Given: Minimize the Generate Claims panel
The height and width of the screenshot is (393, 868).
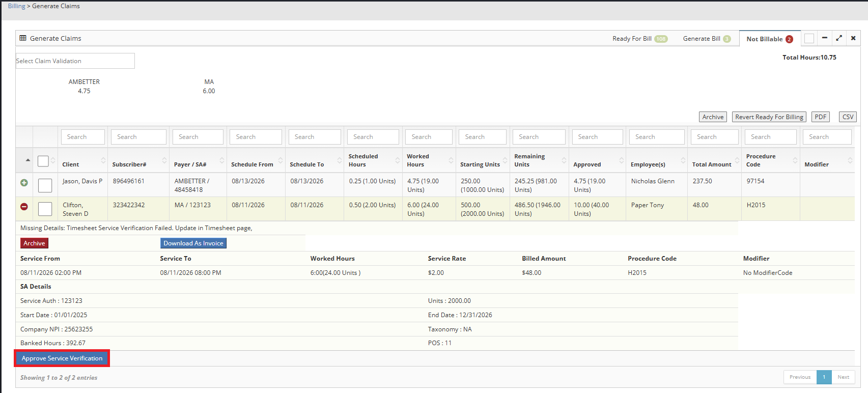Looking at the screenshot, I should [x=825, y=38].
